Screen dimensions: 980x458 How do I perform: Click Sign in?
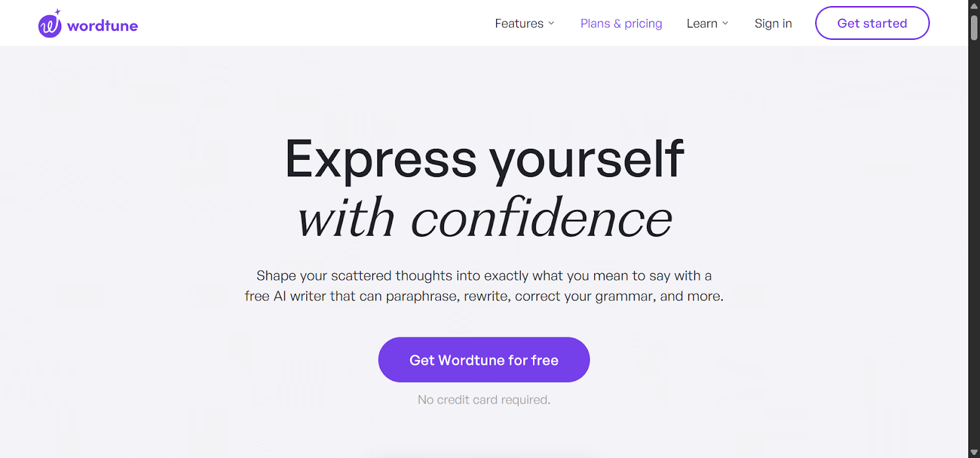773,23
